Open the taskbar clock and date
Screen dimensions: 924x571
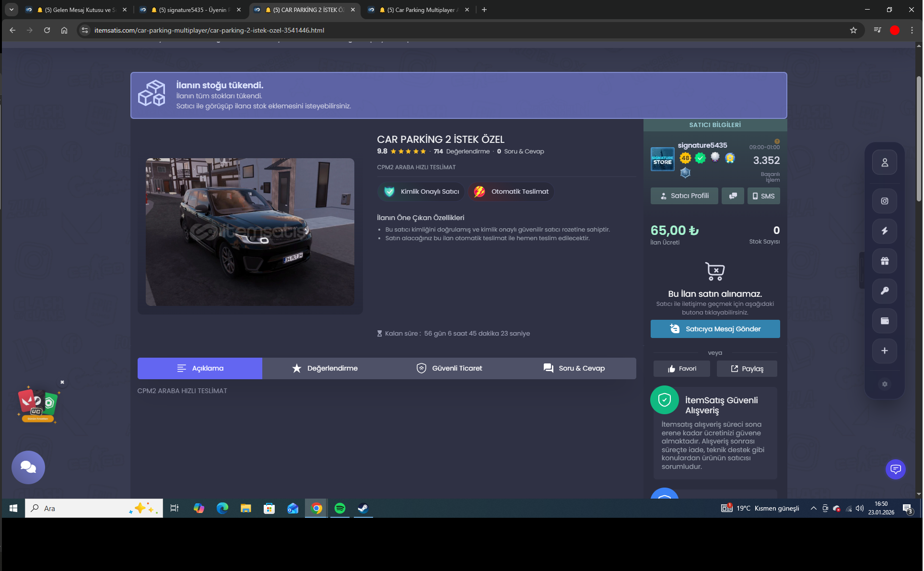pyautogui.click(x=881, y=508)
